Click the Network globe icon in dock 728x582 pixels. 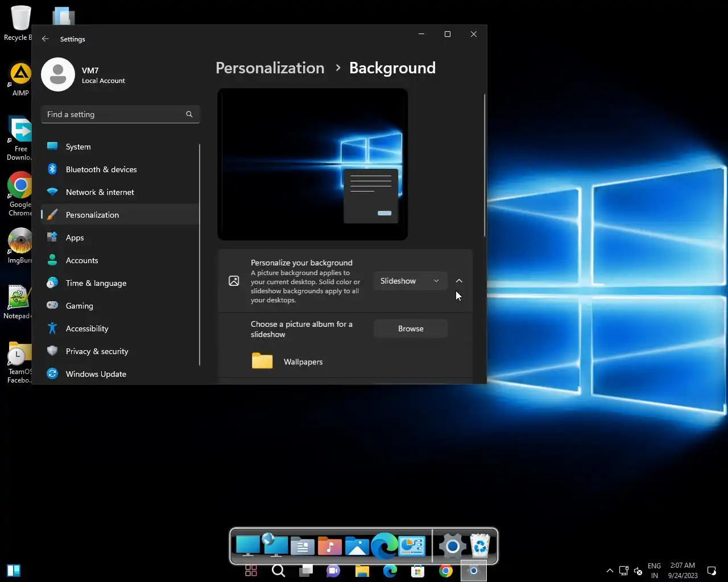click(275, 545)
